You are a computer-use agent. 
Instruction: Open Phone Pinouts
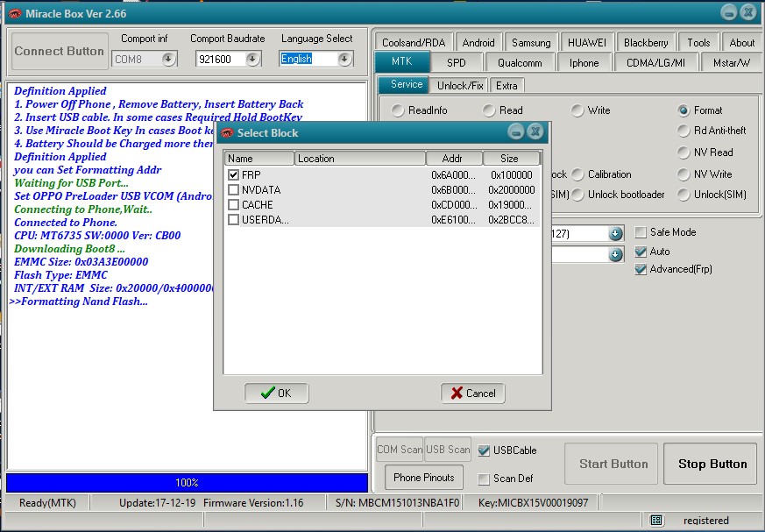(423, 478)
